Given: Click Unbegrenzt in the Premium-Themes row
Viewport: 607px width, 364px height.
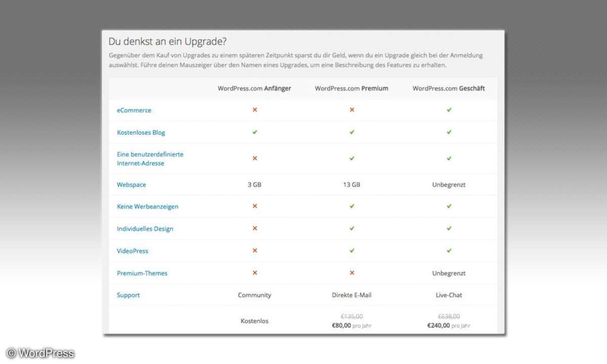Looking at the screenshot, I should tap(449, 274).
